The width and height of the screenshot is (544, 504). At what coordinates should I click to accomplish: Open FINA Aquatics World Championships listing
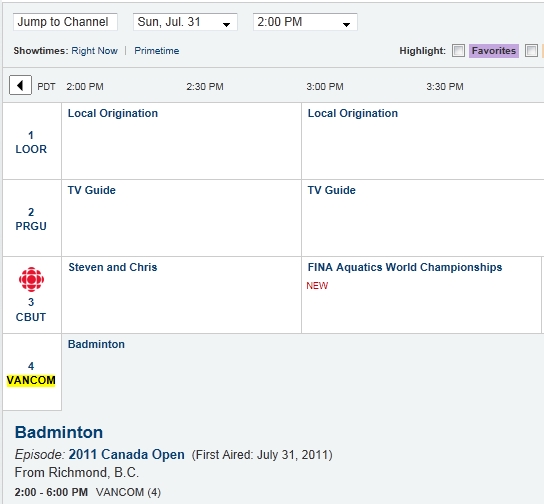tap(405, 267)
